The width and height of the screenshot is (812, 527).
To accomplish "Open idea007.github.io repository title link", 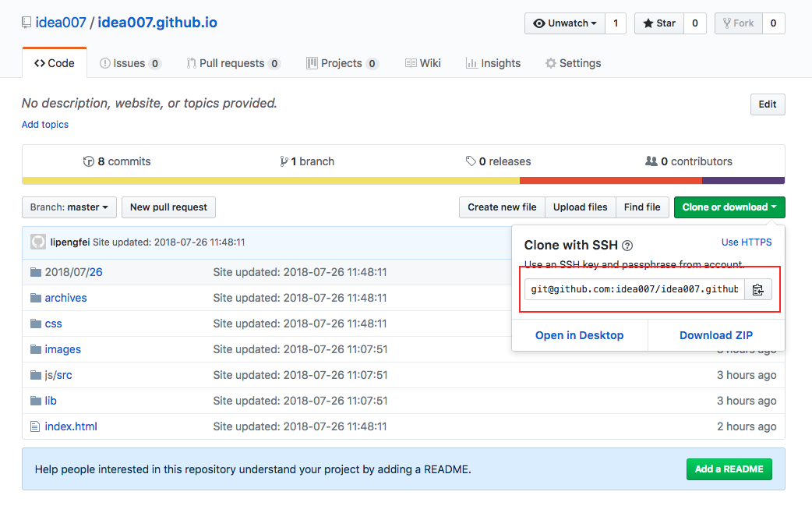I will (x=157, y=23).
